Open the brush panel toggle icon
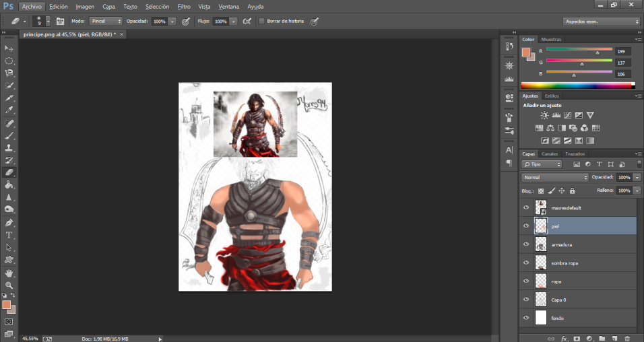 (60, 21)
